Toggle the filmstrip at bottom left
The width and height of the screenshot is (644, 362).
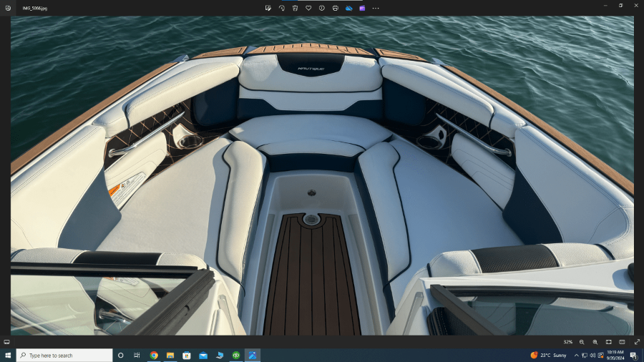[x=6, y=342]
